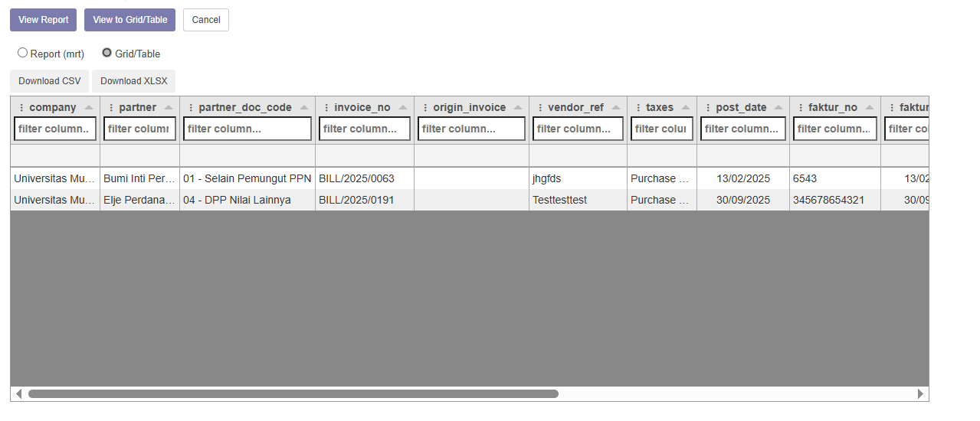Select the Grid/Table radio option

pos(107,54)
